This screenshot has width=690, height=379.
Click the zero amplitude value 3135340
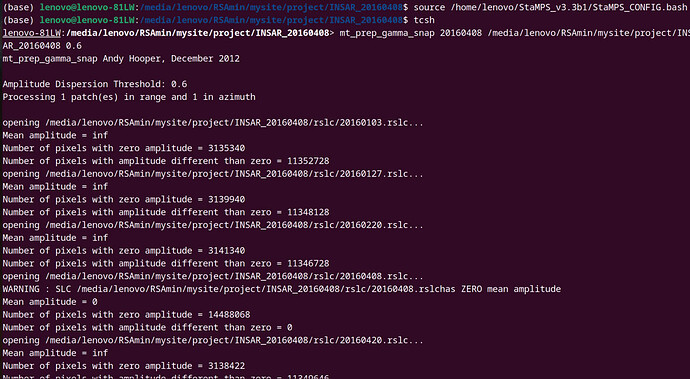(227, 148)
